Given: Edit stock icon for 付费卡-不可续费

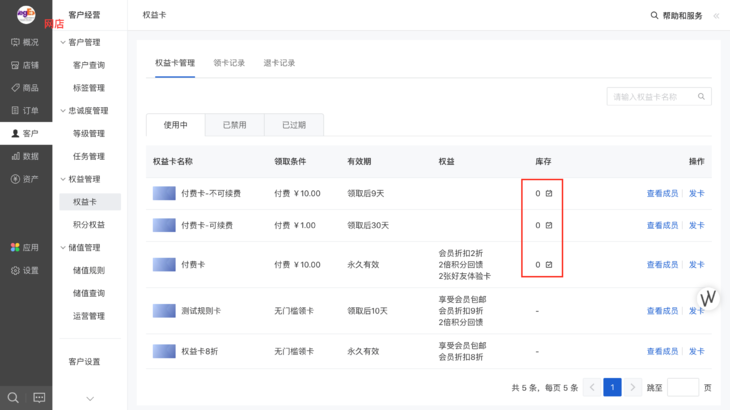Looking at the screenshot, I should coord(549,193).
